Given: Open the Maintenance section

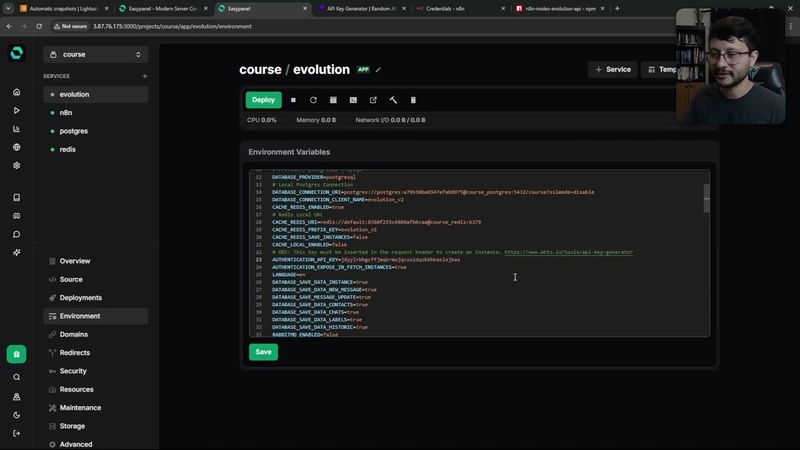Looking at the screenshot, I should [95, 408].
